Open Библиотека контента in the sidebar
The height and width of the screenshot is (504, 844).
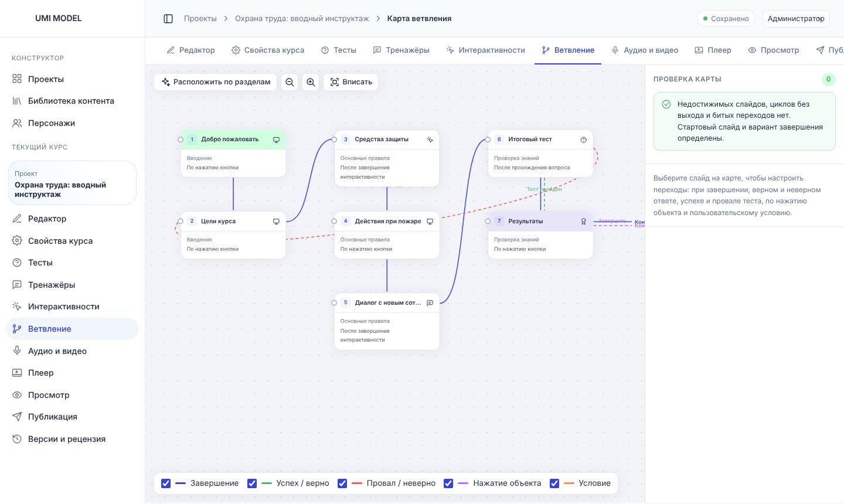pyautogui.click(x=72, y=101)
